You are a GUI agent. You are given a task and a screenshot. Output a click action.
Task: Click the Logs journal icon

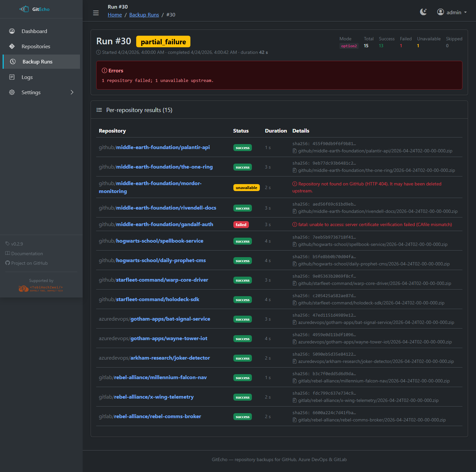click(12, 77)
